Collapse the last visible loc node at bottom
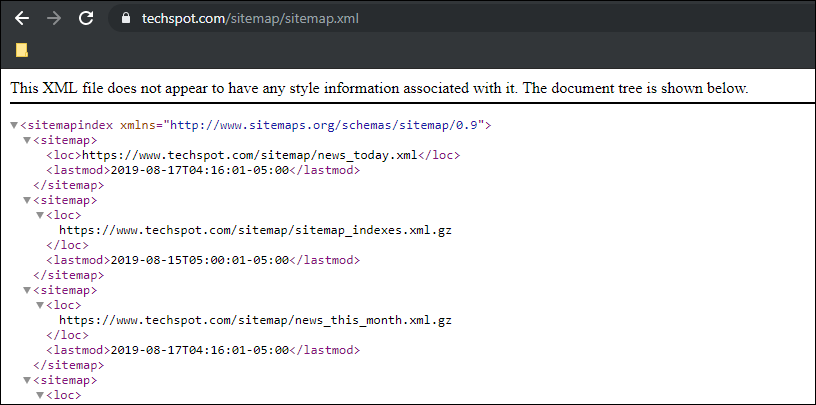This screenshot has width=816, height=405. [40, 396]
